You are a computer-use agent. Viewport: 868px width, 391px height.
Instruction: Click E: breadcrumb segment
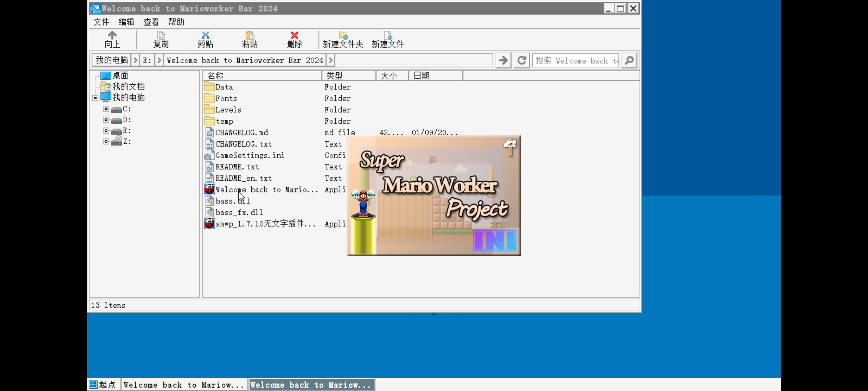click(x=147, y=60)
